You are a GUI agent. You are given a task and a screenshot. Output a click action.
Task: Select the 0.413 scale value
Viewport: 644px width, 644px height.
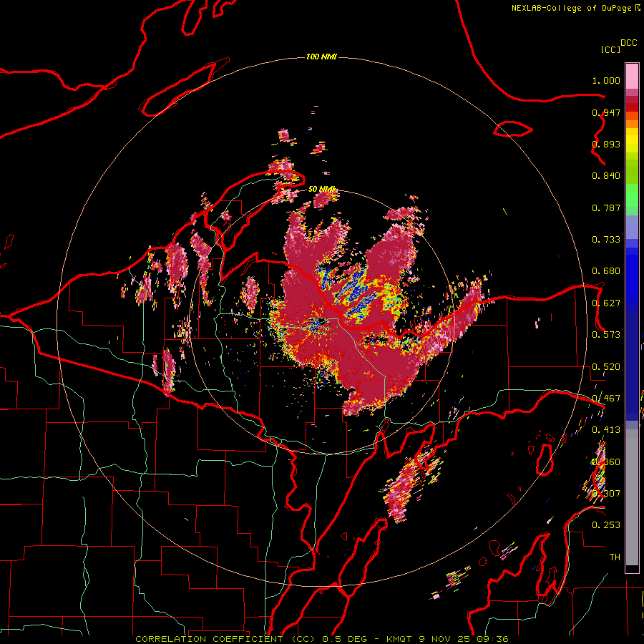click(606, 430)
